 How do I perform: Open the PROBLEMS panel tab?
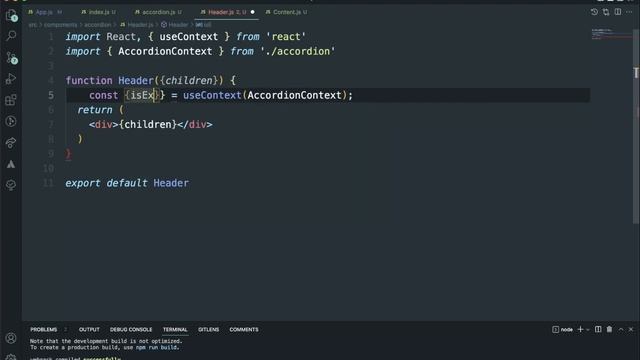pyautogui.click(x=44, y=329)
